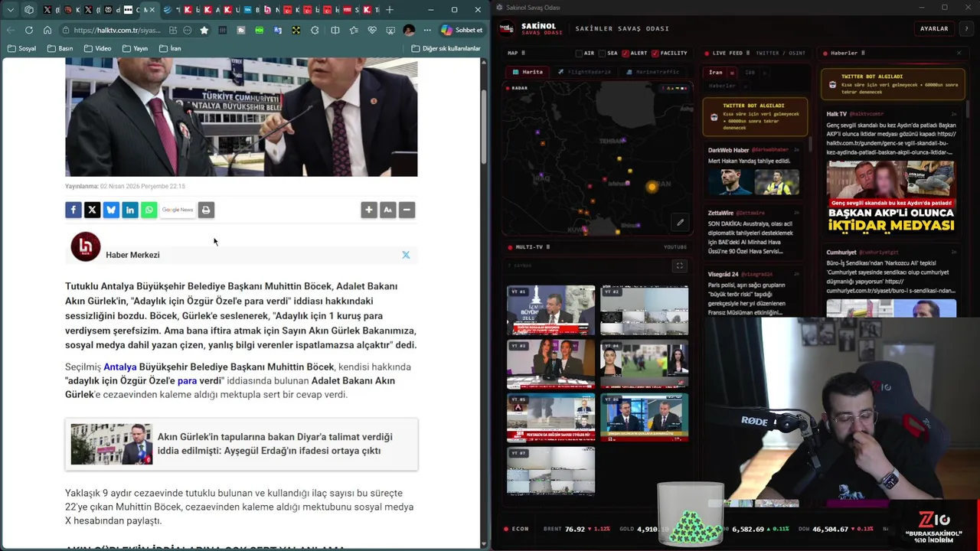
Task: Click the map edit pencil icon
Action: click(680, 223)
